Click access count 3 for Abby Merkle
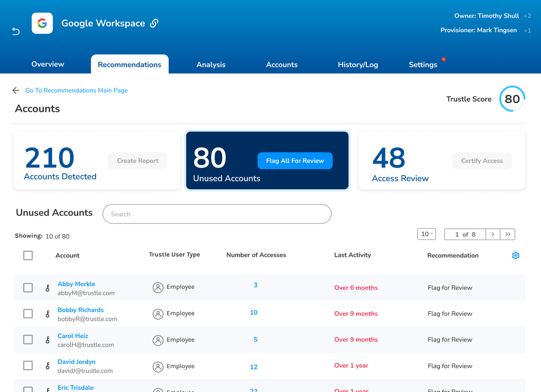 [255, 285]
